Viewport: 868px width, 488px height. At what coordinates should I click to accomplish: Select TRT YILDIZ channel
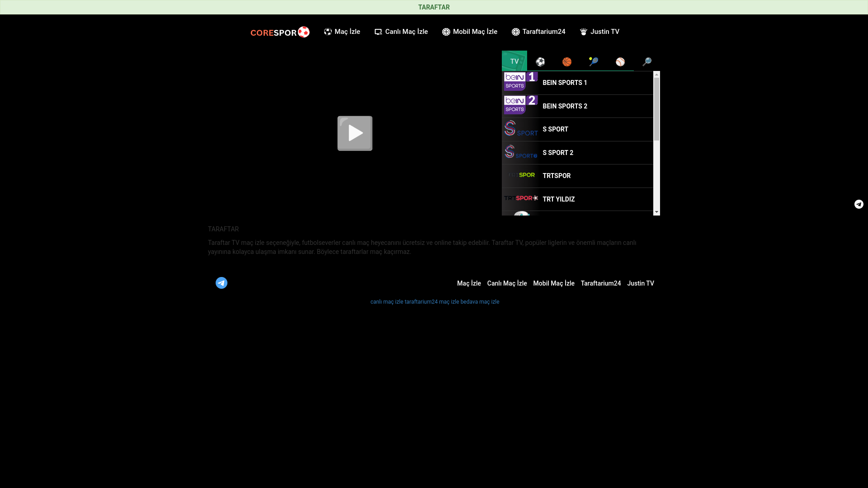click(577, 199)
